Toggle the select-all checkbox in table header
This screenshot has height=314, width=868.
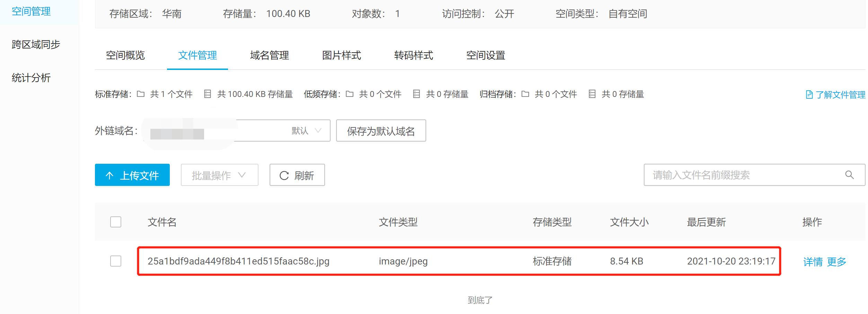[116, 222]
